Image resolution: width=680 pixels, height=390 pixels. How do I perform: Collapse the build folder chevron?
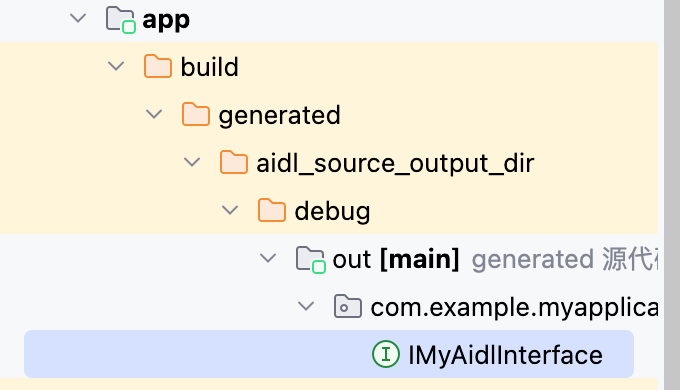tap(116, 66)
